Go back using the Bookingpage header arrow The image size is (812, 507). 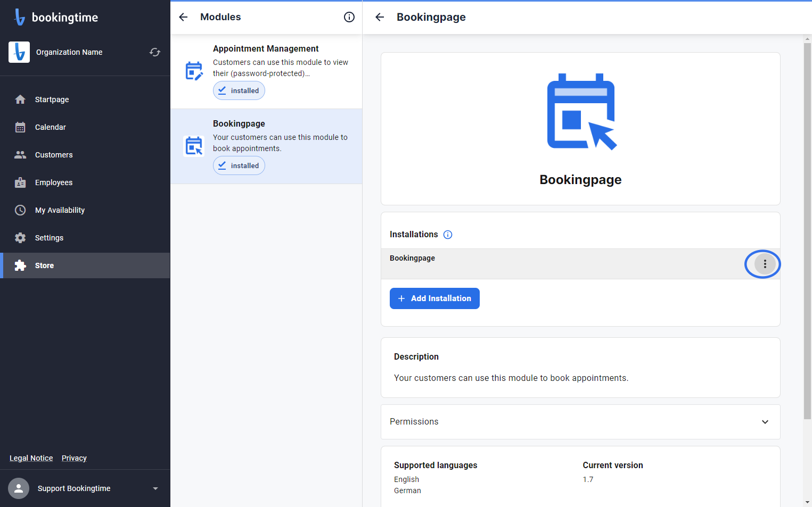[380, 17]
